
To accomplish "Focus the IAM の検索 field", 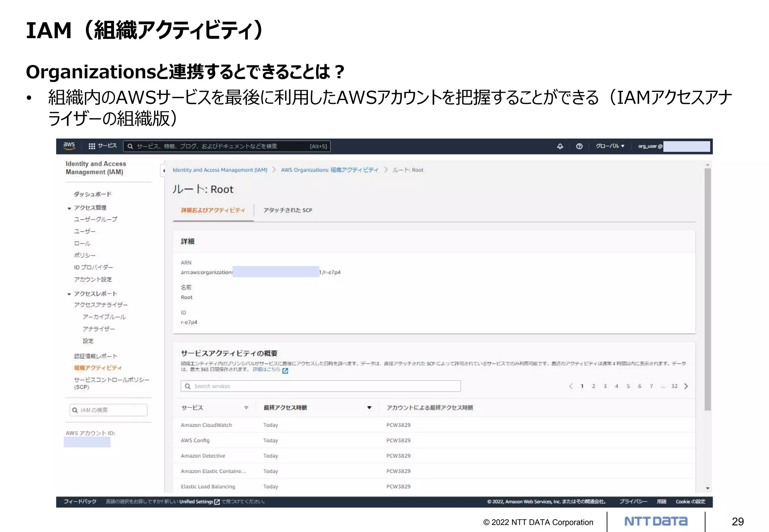I will click(109, 410).
